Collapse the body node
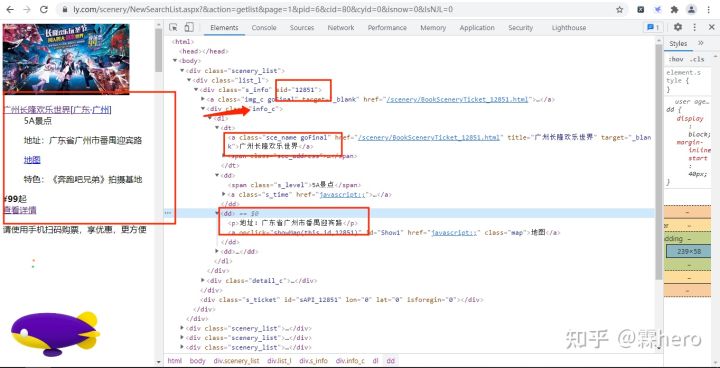Screen dimensions: 720x368 coord(174,61)
